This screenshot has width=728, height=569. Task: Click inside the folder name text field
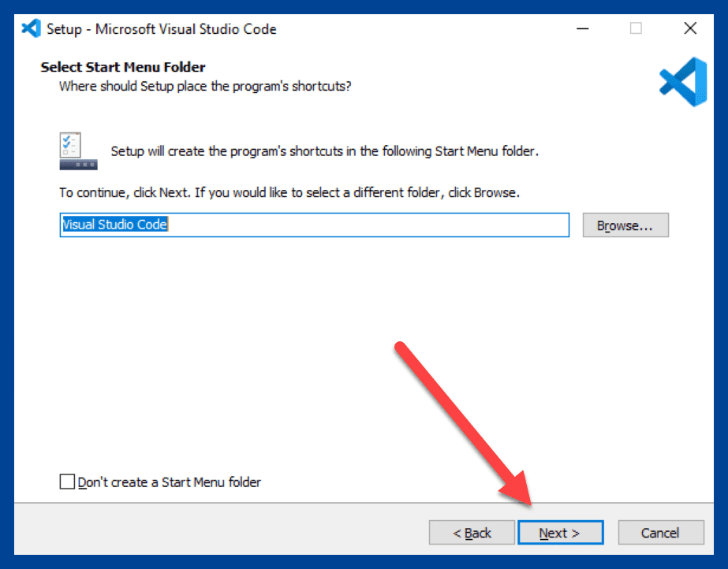click(x=315, y=225)
